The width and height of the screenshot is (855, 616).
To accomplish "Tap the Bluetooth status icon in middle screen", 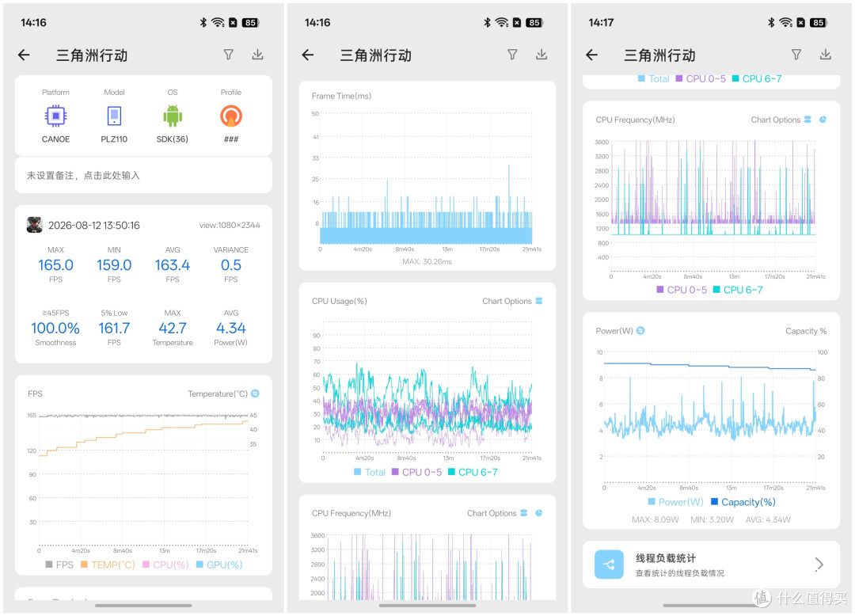I will coord(487,22).
